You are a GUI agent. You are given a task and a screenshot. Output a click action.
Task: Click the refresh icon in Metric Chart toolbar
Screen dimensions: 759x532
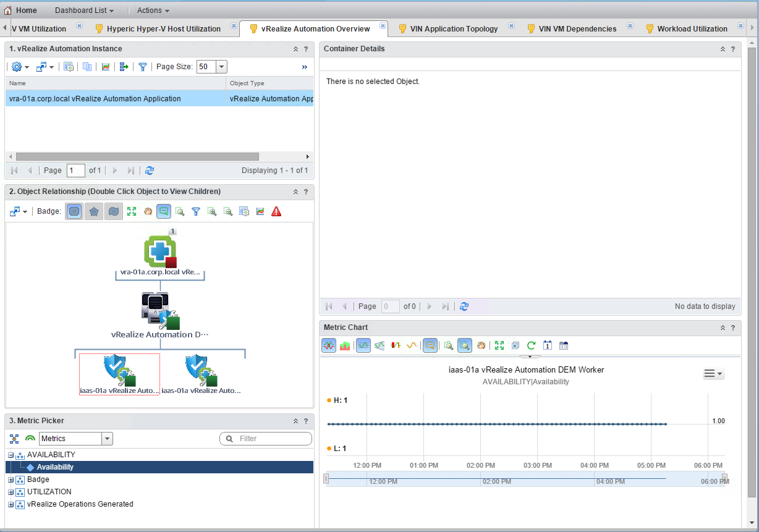point(531,345)
